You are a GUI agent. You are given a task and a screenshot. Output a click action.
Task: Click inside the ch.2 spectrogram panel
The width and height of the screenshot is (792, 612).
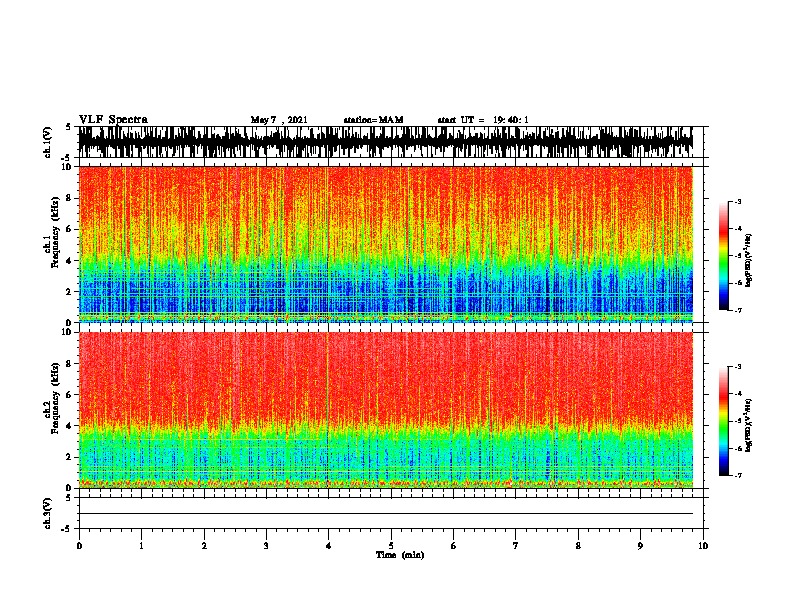tap(386, 410)
